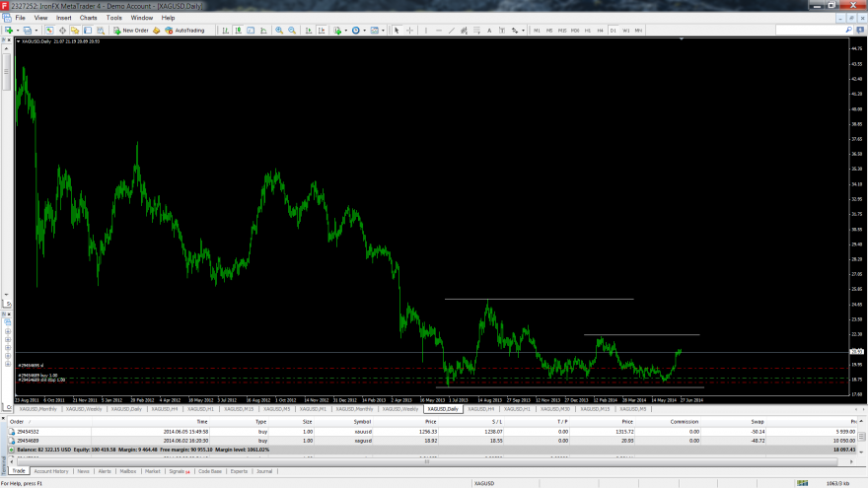Switch chart to Candlesticks style

pyautogui.click(x=238, y=31)
